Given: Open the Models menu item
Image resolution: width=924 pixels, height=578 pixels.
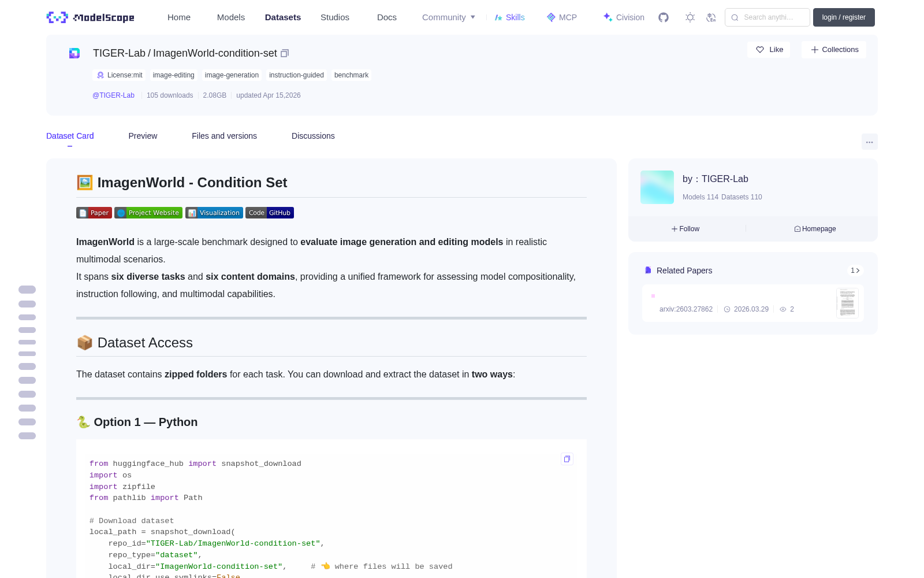Looking at the screenshot, I should tap(231, 17).
